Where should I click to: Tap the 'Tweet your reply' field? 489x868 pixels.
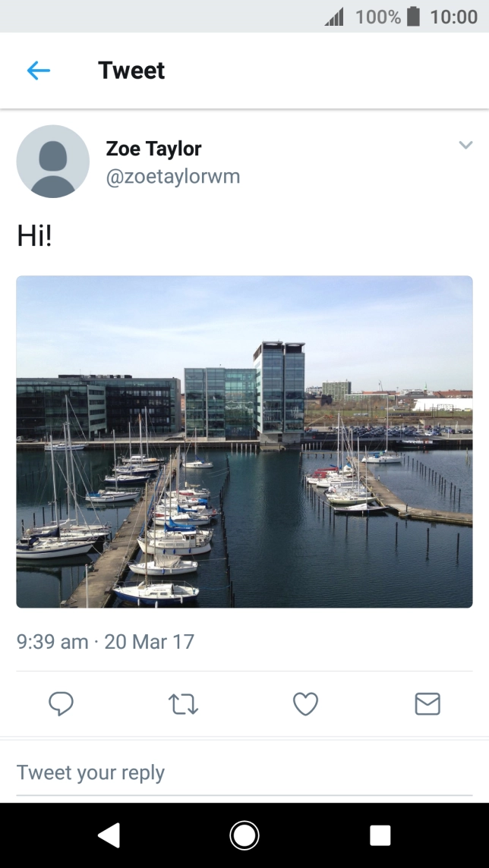coord(244,773)
